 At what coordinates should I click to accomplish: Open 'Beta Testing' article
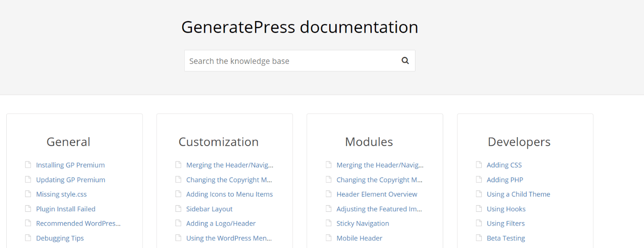click(x=506, y=238)
